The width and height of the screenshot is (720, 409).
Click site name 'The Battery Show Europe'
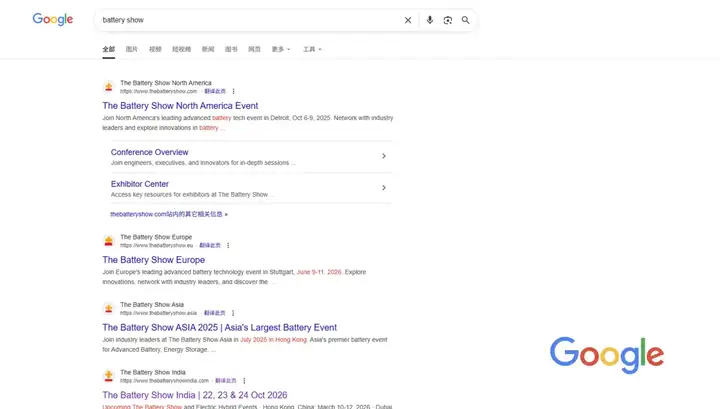point(156,237)
